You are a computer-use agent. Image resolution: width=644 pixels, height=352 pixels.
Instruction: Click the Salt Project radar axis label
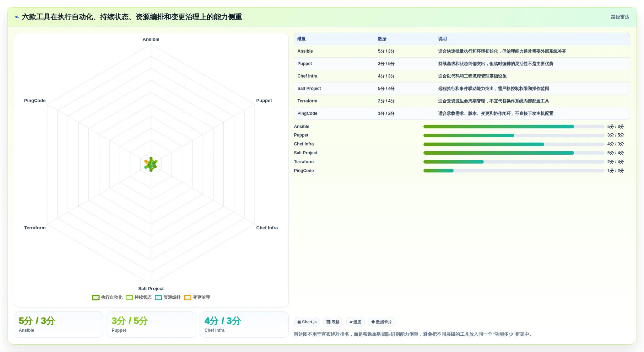(x=151, y=289)
